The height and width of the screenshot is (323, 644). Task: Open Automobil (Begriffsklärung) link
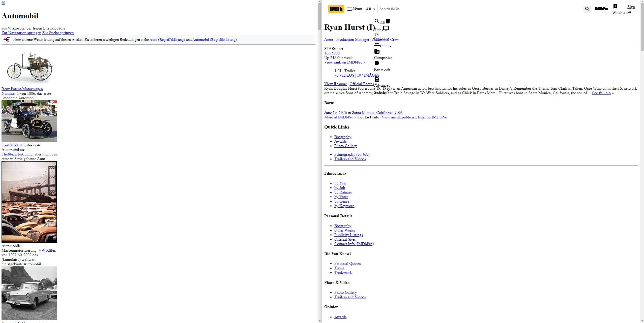pyautogui.click(x=214, y=40)
